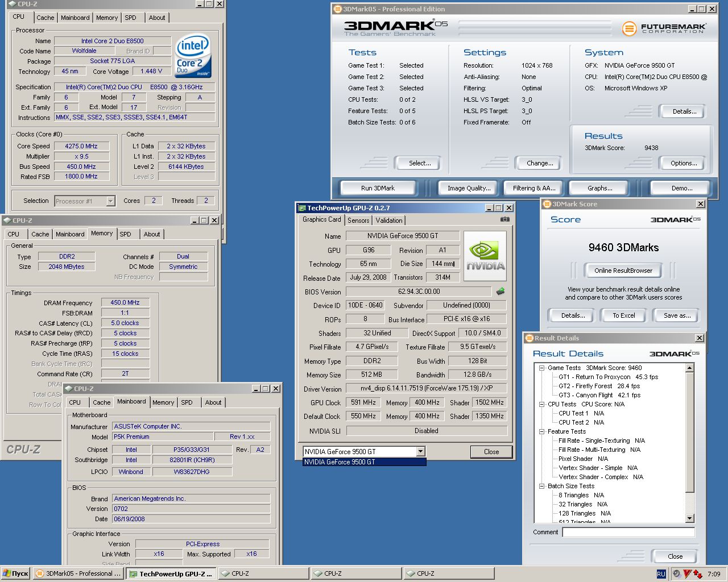Image resolution: width=728 pixels, height=582 pixels.
Task: Click the NVIDIA logo in GPU-Z
Action: pyautogui.click(x=485, y=256)
